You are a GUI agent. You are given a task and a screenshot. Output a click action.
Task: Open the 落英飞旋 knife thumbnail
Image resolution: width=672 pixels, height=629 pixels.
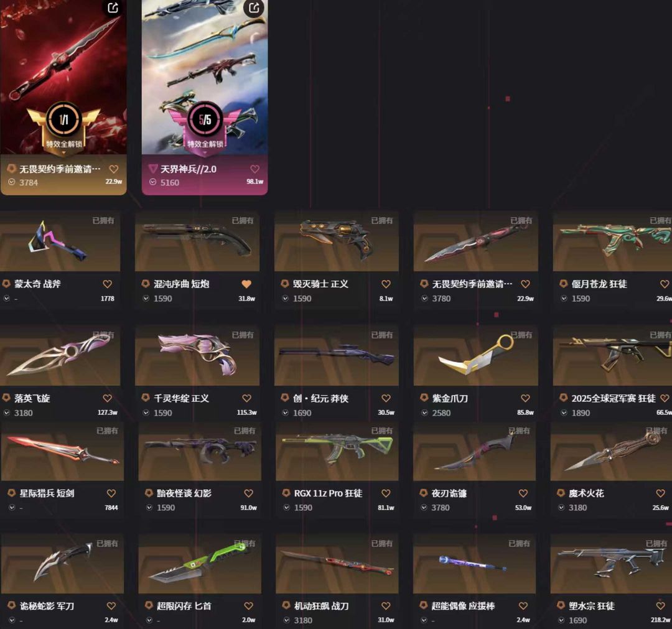coord(60,356)
